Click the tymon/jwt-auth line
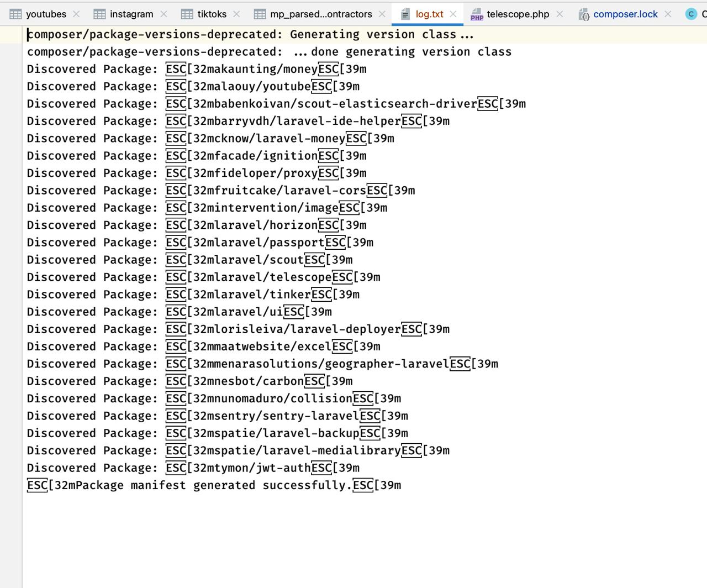The height and width of the screenshot is (588, 707). pos(193,468)
